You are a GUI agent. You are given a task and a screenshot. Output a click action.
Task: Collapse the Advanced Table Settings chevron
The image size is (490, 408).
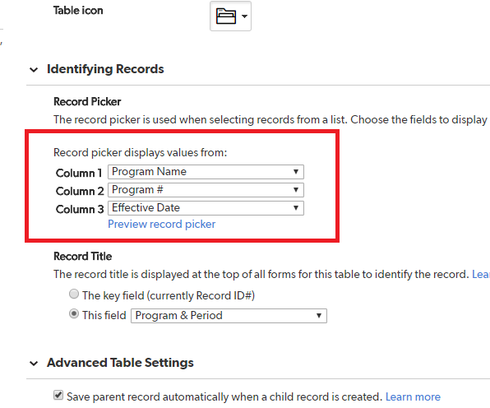coord(34,363)
